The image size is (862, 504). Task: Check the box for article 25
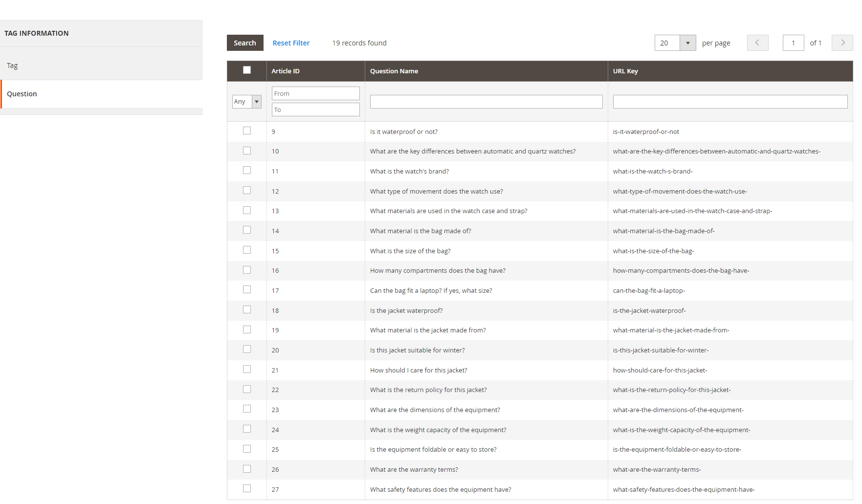pos(247,449)
